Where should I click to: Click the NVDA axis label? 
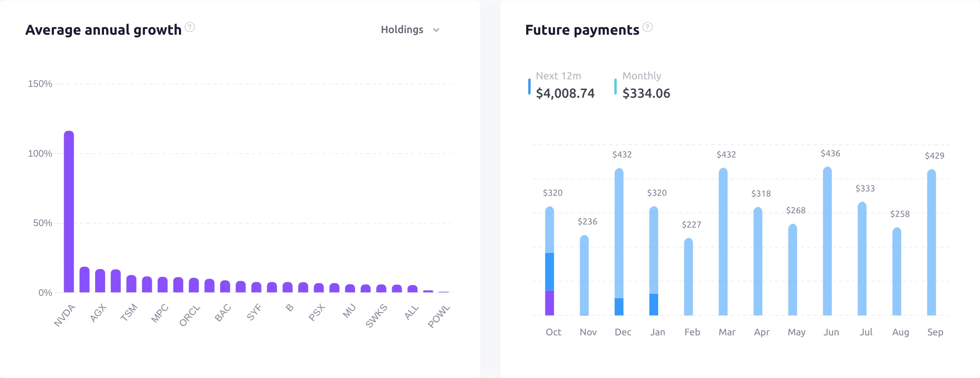(x=65, y=315)
